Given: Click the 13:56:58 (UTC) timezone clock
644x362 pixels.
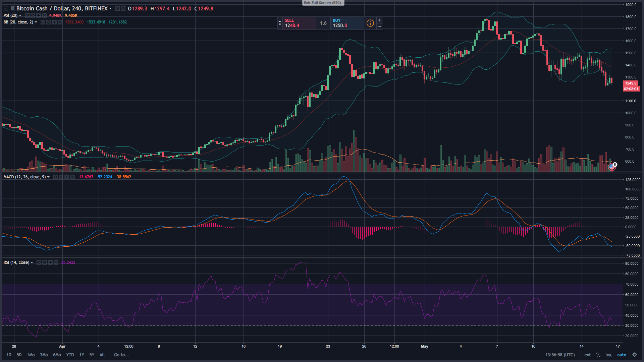Looking at the screenshot, I should pyautogui.click(x=560, y=355).
